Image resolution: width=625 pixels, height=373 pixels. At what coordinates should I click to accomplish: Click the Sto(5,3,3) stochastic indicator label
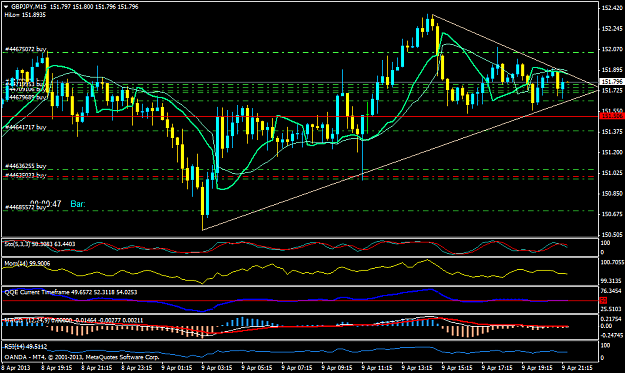coord(40,244)
